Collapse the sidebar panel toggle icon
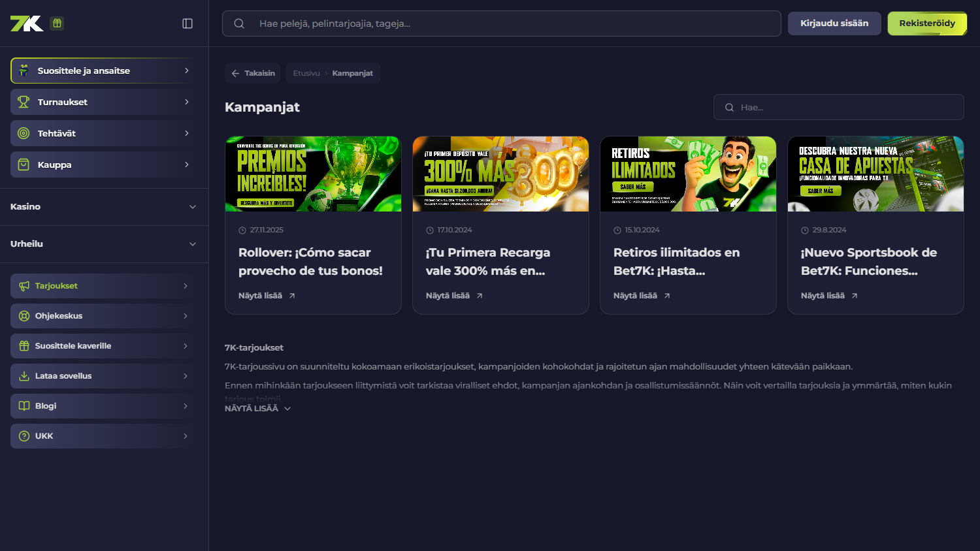 pos(188,24)
